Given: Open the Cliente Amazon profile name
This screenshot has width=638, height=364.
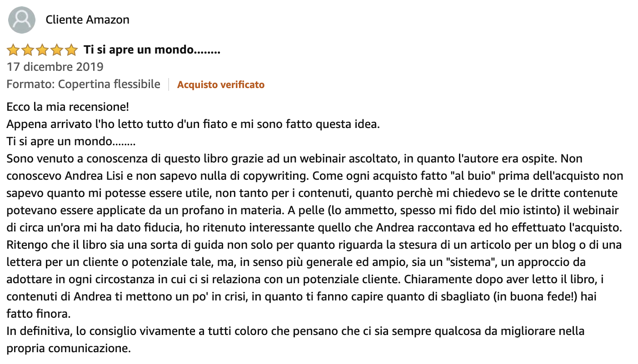Looking at the screenshot, I should (x=88, y=20).
